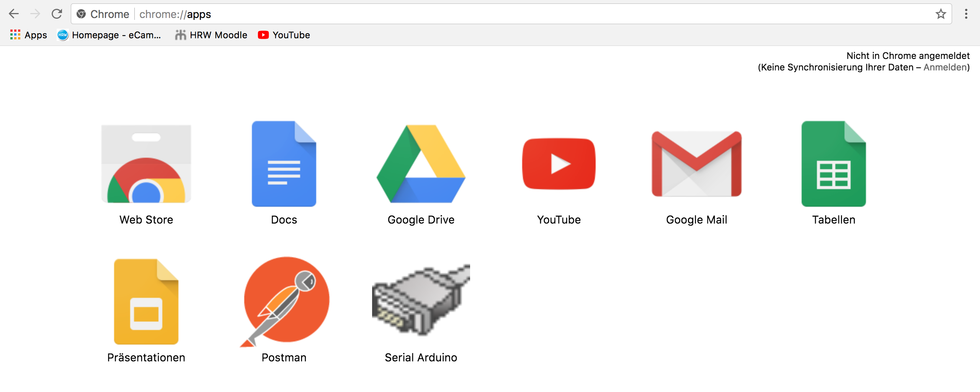Open the Chrome three-dot menu
Image resolution: width=980 pixels, height=392 pixels.
[966, 14]
